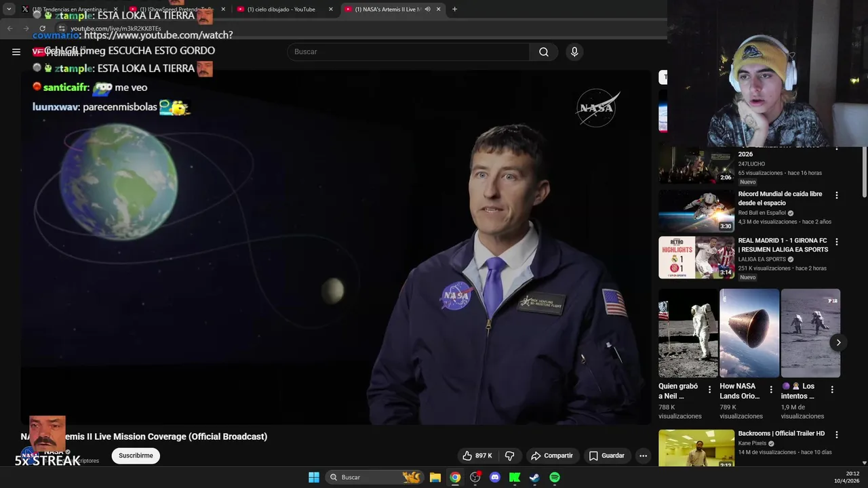The width and height of the screenshot is (868, 488).
Task: Click Red Bull en Español channel name
Action: pos(762,213)
